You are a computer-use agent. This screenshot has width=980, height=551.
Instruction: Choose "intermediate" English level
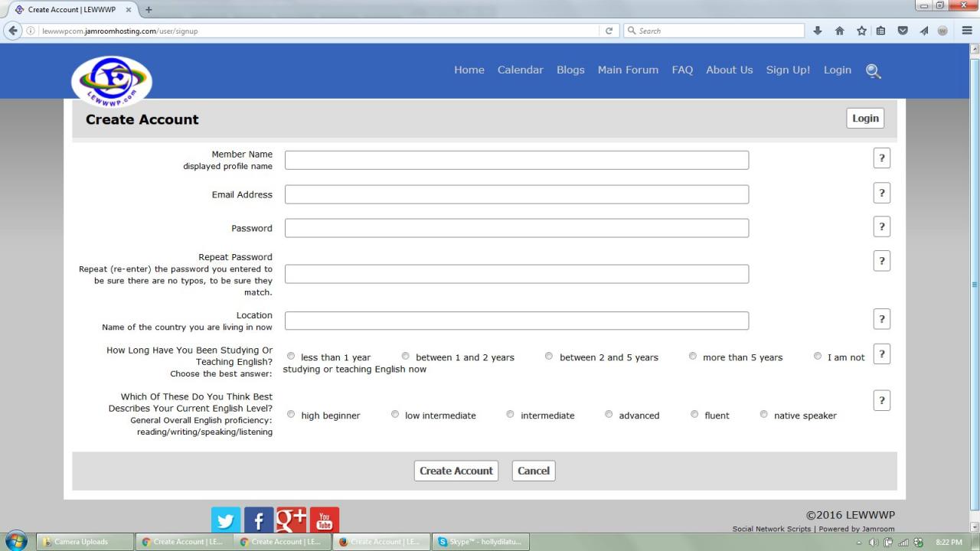tap(510, 414)
